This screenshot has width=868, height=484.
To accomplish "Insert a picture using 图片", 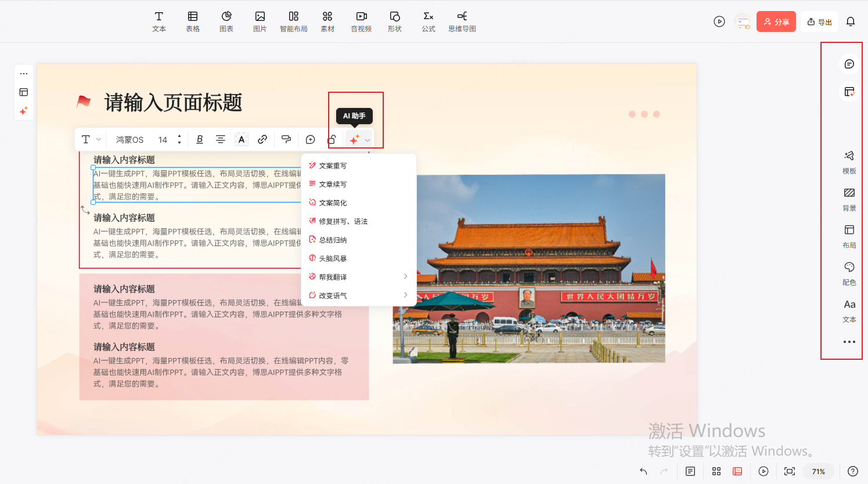I will pos(260,21).
